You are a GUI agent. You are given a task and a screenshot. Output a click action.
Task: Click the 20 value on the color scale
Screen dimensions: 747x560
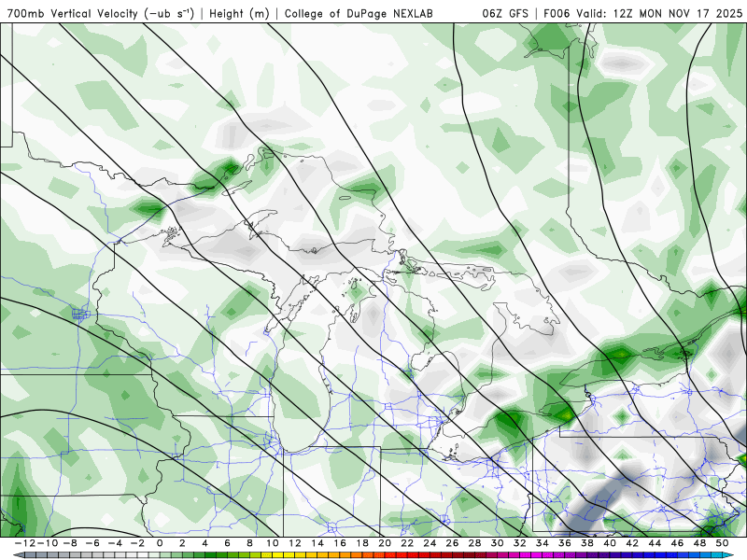pyautogui.click(x=385, y=543)
